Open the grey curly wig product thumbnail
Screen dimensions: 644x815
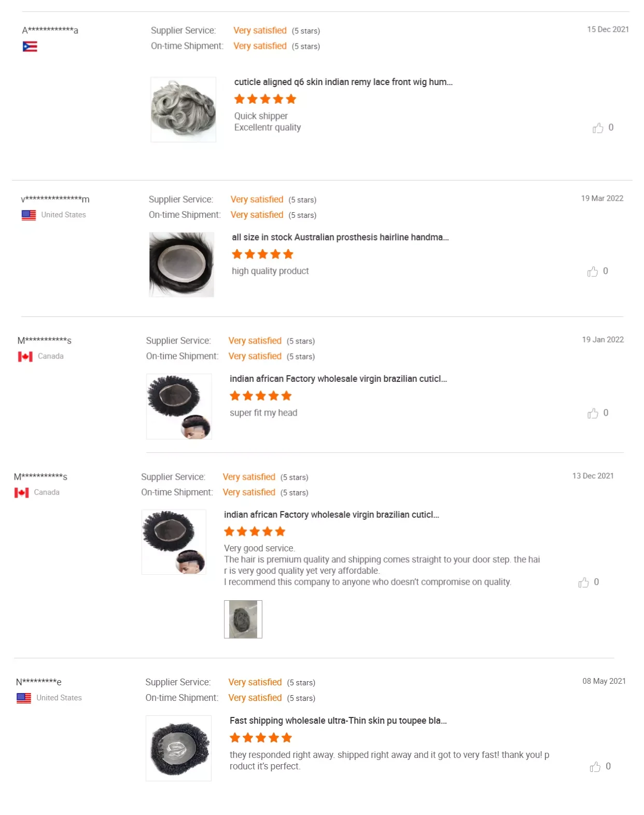pyautogui.click(x=183, y=109)
